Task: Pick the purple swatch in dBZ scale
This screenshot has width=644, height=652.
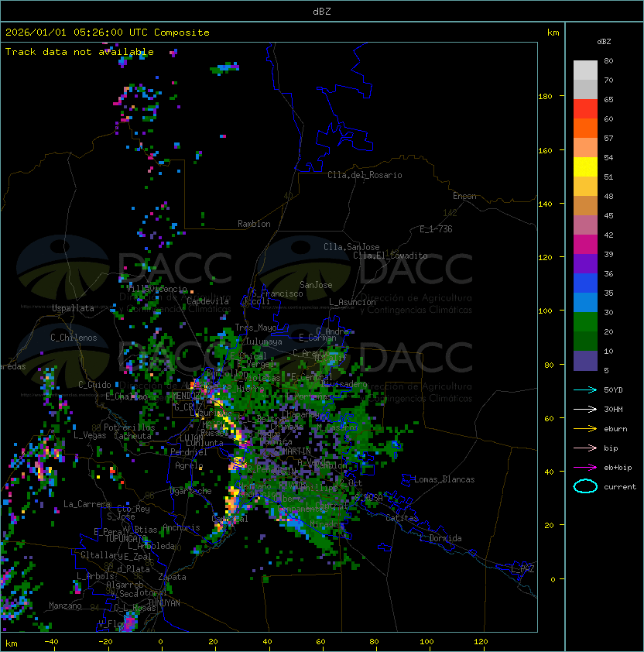Action: click(585, 263)
